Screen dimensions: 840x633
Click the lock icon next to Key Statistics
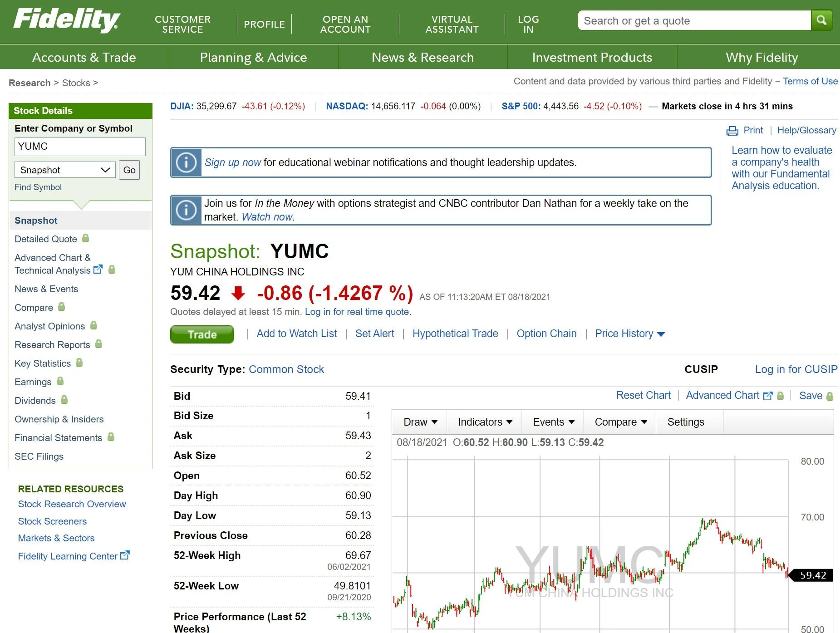pyautogui.click(x=79, y=363)
